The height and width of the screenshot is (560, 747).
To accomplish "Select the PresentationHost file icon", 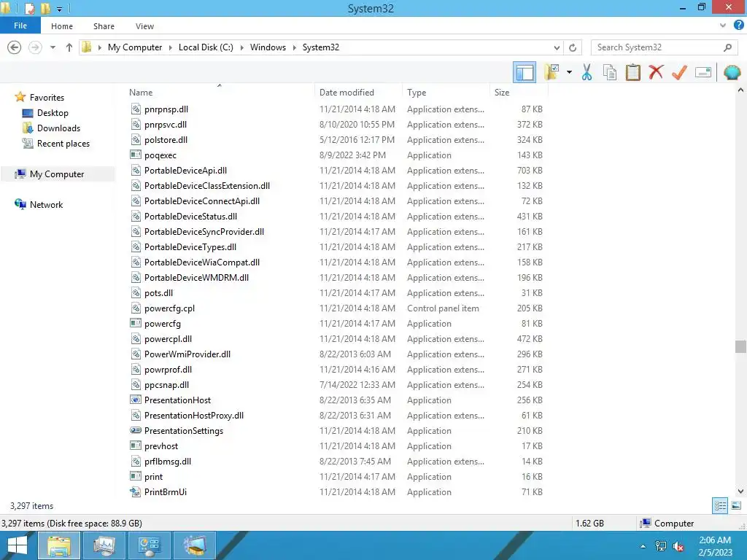I will [x=136, y=400].
